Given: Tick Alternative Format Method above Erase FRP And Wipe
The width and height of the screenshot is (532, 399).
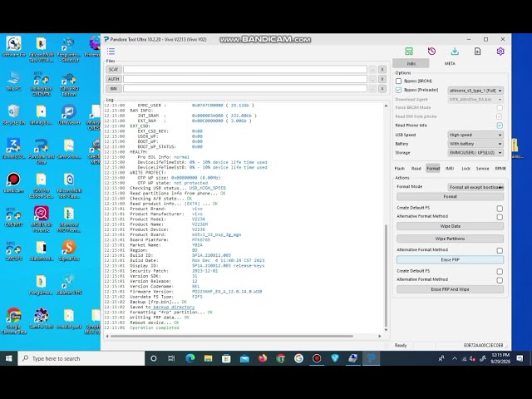Looking at the screenshot, I should [x=500, y=280].
